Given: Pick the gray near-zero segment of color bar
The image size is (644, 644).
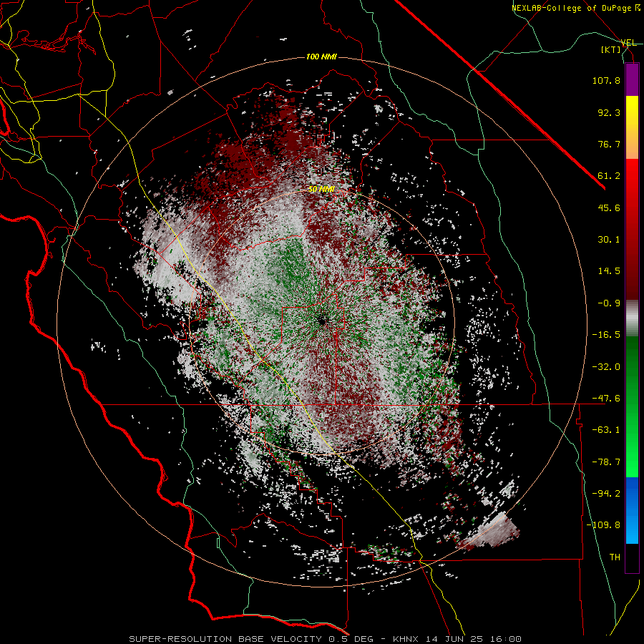Looking at the screenshot, I should click(x=632, y=318).
